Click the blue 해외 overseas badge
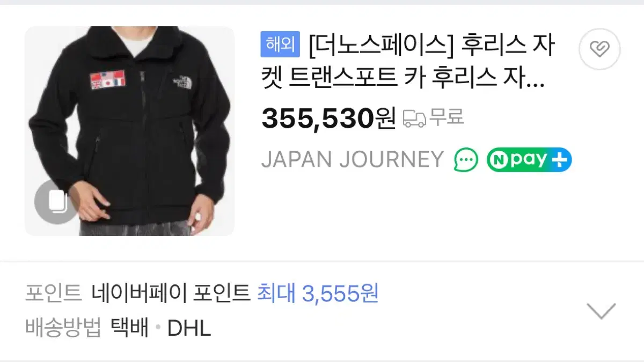The height and width of the screenshot is (362, 644). 280,45
